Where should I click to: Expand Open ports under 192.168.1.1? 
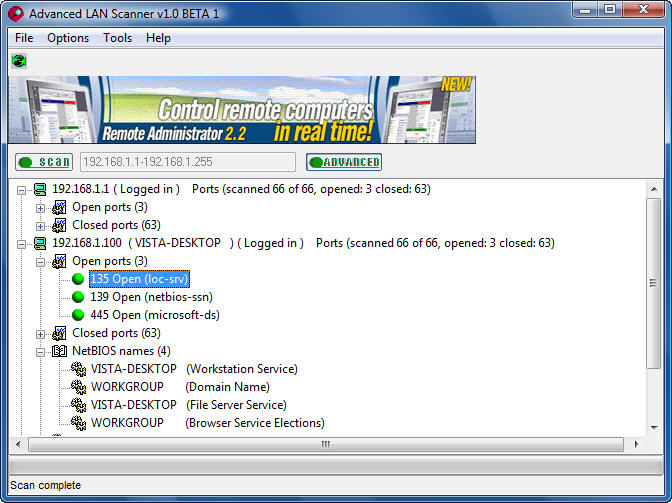pos(40,208)
